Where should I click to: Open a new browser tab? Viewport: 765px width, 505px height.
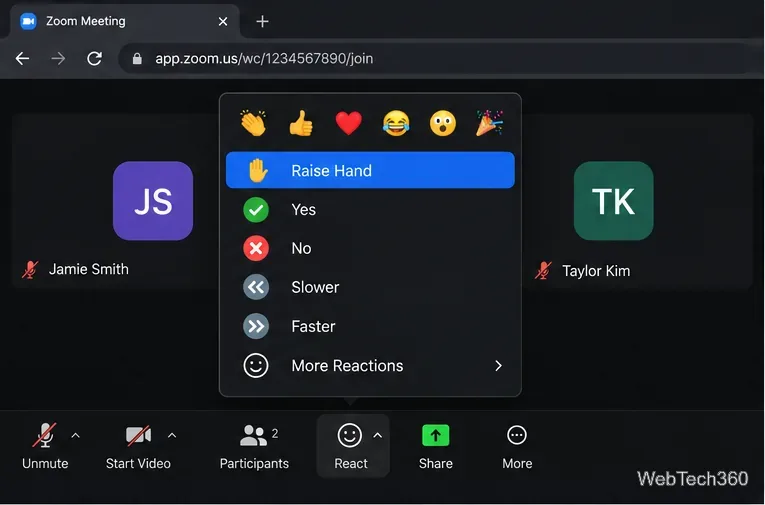[262, 21]
